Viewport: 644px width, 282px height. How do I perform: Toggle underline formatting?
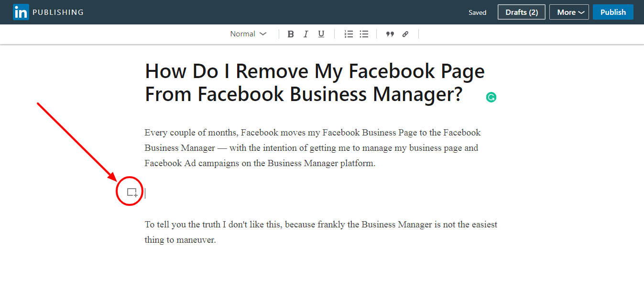321,34
